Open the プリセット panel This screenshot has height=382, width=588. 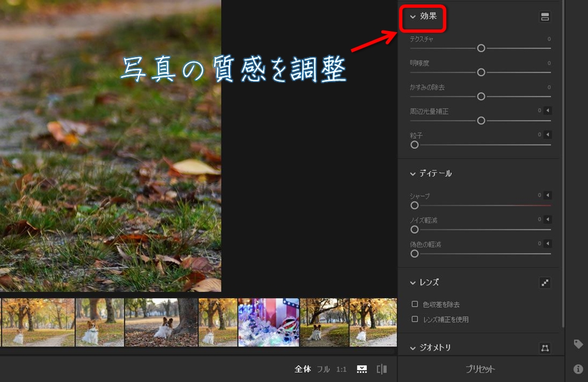480,369
